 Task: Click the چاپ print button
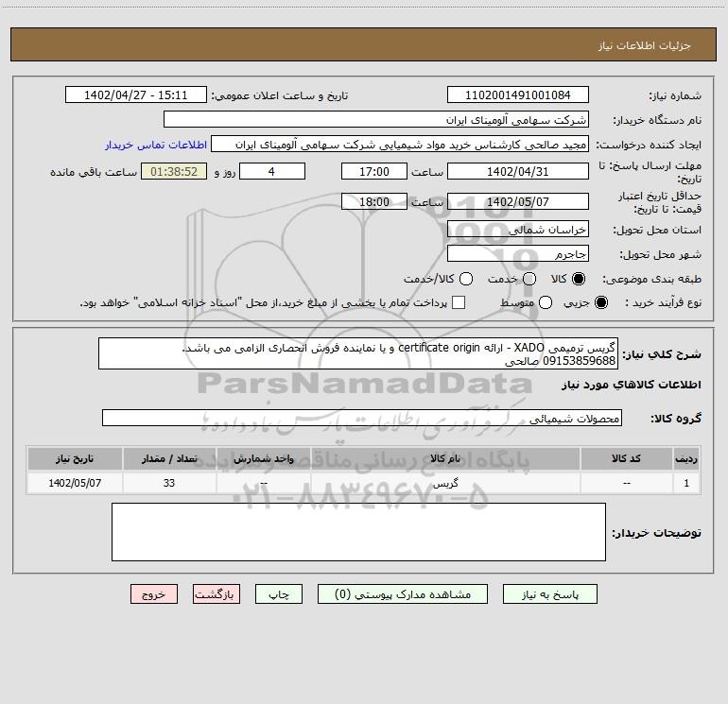point(279,594)
